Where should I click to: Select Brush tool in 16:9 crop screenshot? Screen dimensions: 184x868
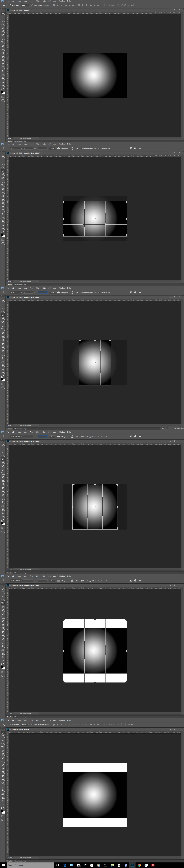click(x=3, y=182)
